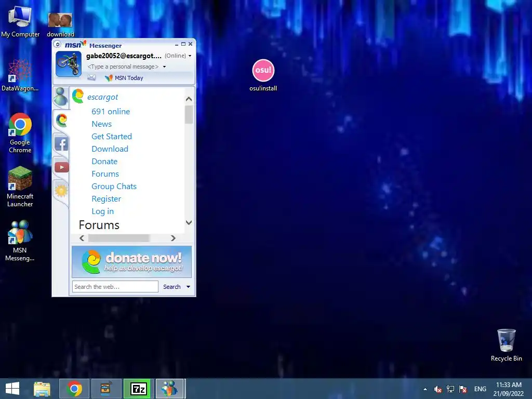Open the Online status dropdown

pyautogui.click(x=178, y=56)
